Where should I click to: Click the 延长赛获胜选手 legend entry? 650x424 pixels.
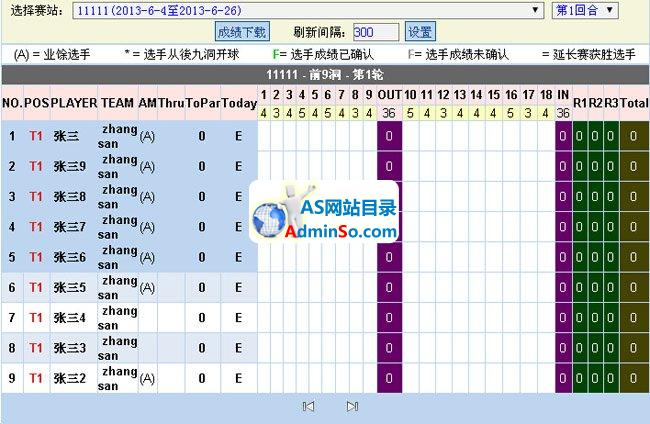(589, 54)
